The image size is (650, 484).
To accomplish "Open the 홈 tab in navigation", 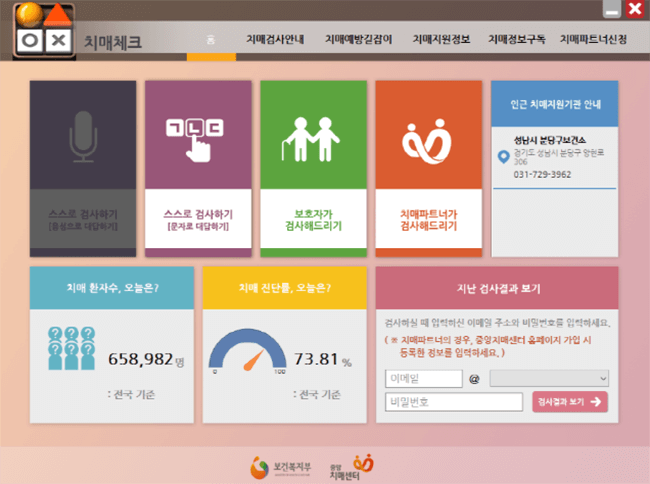I will pyautogui.click(x=211, y=40).
